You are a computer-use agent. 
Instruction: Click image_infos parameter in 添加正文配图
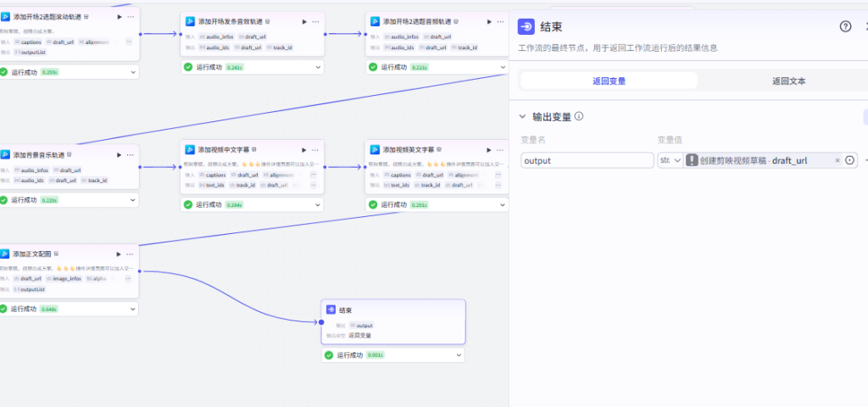[x=64, y=278]
